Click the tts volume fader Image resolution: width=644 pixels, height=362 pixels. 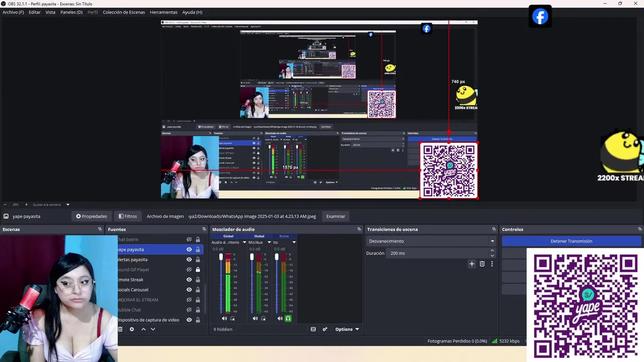tap(276, 257)
